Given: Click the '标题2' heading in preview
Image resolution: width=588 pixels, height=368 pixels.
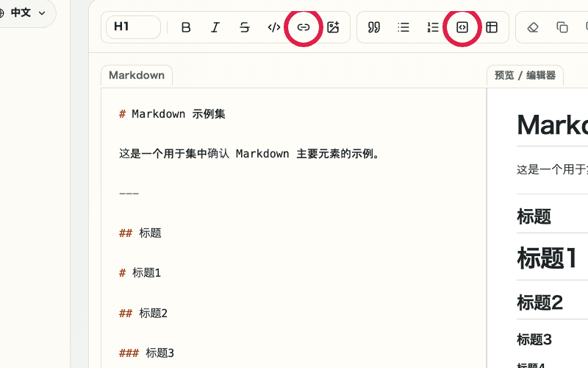Looking at the screenshot, I should pos(540,302).
